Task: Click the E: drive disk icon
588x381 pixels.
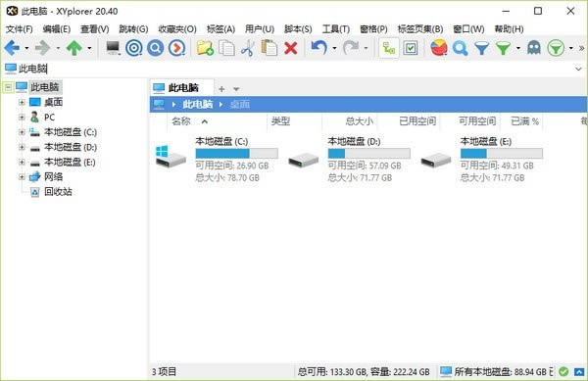Action: 436,160
